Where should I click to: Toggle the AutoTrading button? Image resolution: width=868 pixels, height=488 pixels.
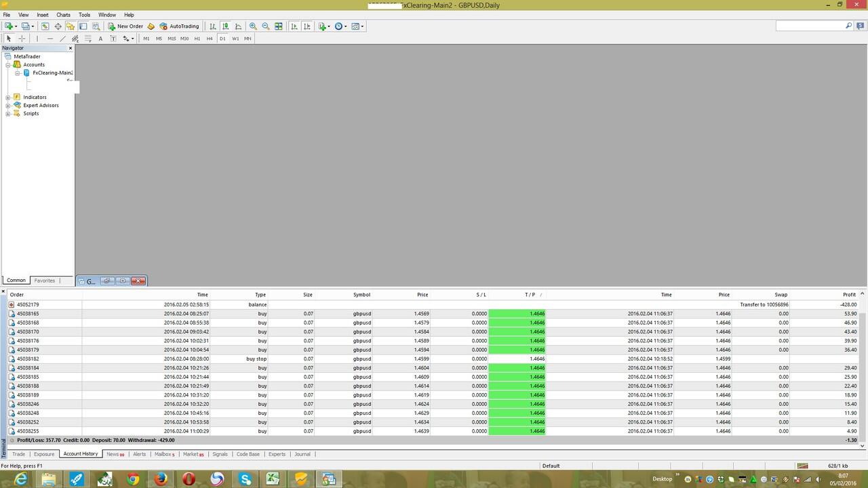(x=180, y=26)
